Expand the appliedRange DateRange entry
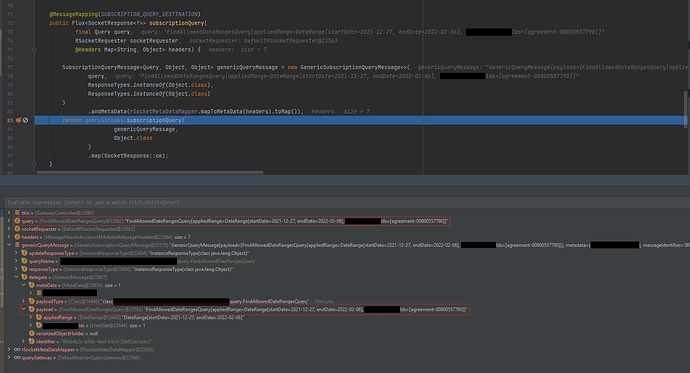Image resolution: width=690 pixels, height=373 pixels. (31, 317)
